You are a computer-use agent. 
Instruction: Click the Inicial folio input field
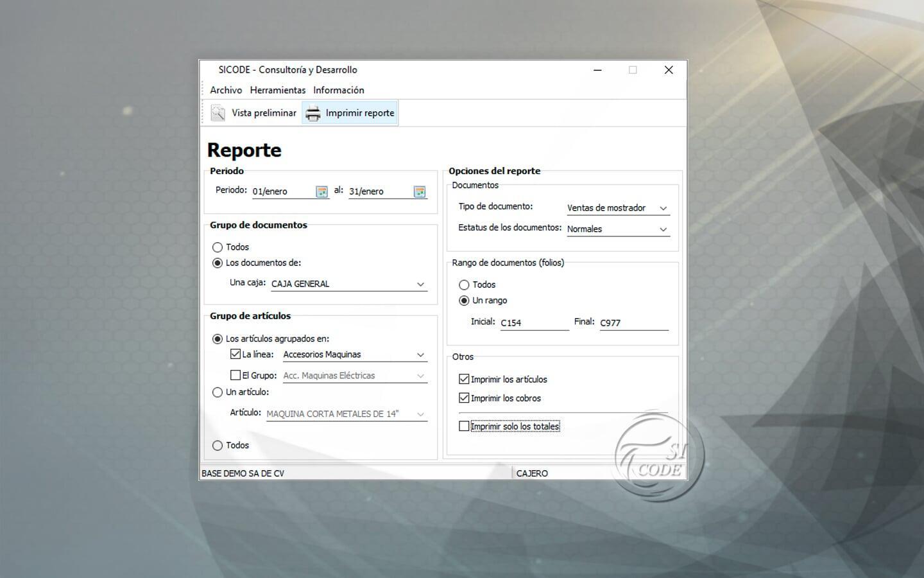pyautogui.click(x=534, y=323)
